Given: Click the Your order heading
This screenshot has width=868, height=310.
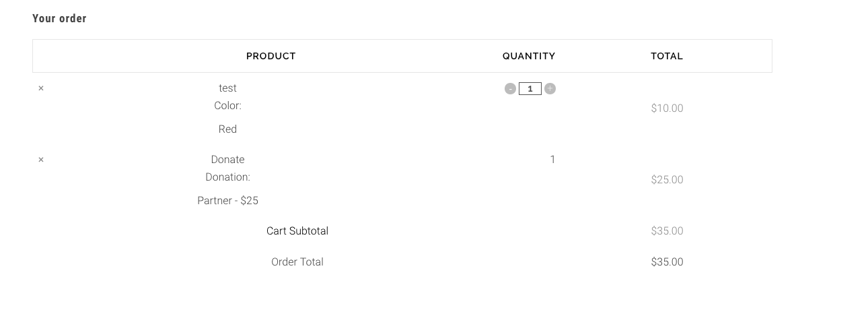Looking at the screenshot, I should [x=59, y=18].
